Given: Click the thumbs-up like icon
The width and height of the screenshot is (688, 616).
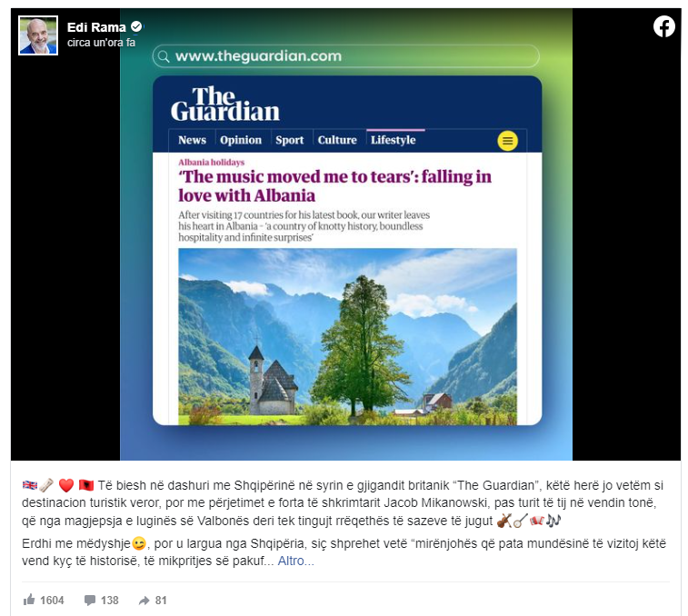Looking at the screenshot, I should point(29,600).
